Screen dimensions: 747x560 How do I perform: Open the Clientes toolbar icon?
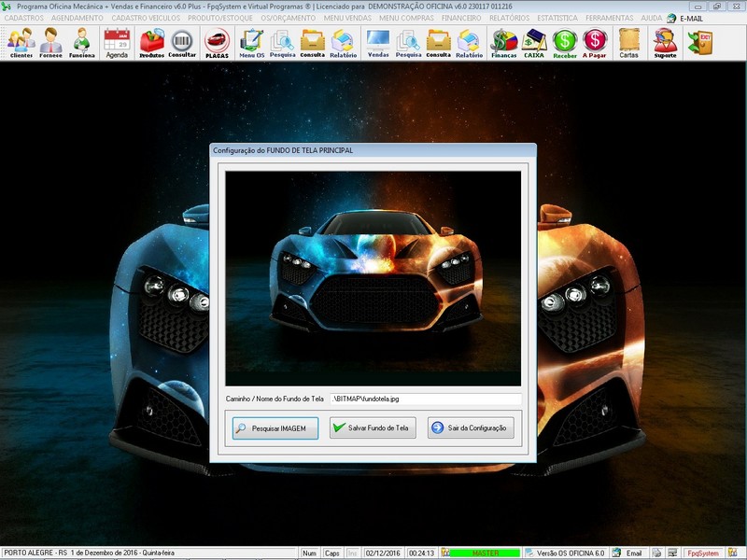(21, 43)
